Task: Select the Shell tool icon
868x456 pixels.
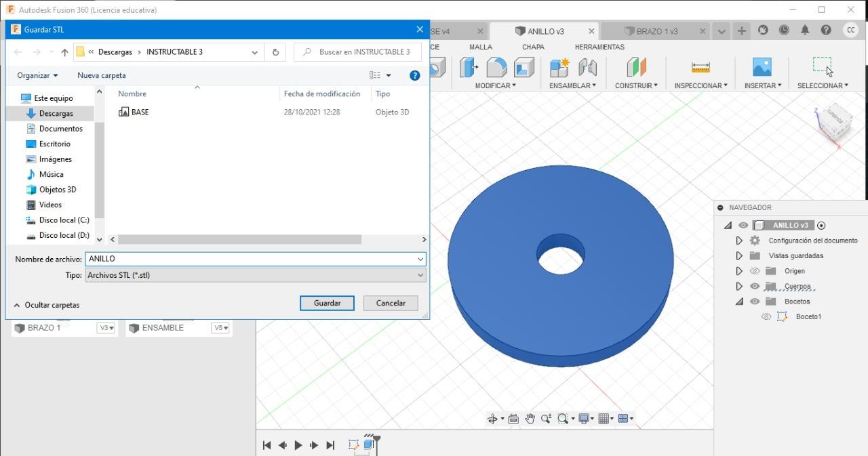Action: [524, 67]
